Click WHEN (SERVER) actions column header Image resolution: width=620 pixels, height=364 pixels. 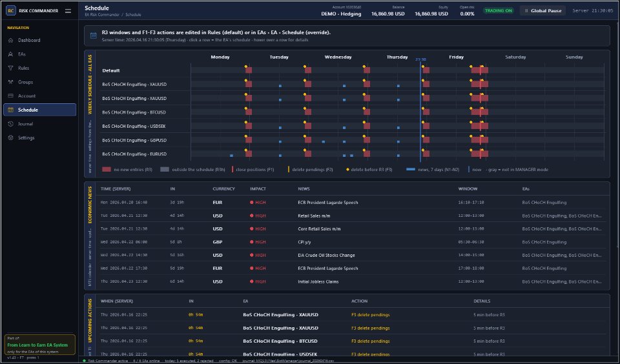pos(117,301)
